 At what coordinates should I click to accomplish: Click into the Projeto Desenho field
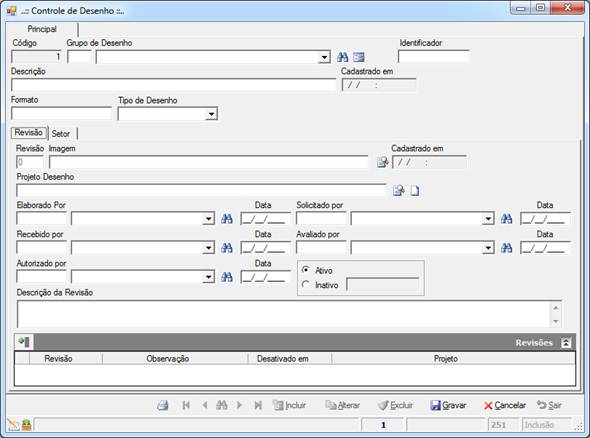click(x=201, y=191)
